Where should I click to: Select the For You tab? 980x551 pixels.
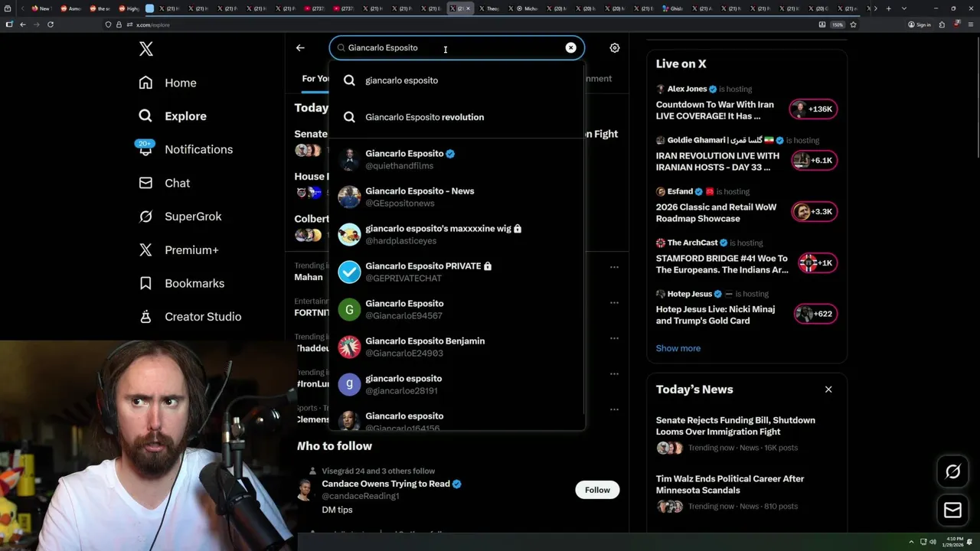[x=315, y=79]
